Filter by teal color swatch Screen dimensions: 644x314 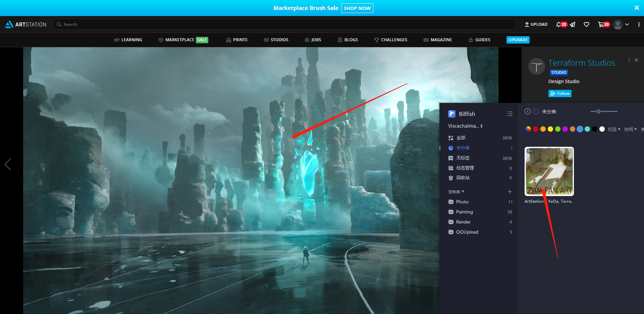point(587,129)
